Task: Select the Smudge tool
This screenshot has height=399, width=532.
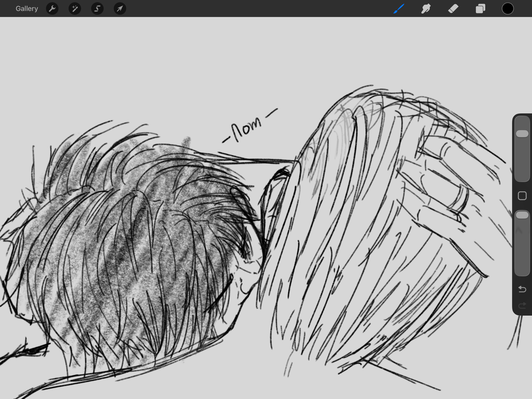Action: pyautogui.click(x=426, y=9)
